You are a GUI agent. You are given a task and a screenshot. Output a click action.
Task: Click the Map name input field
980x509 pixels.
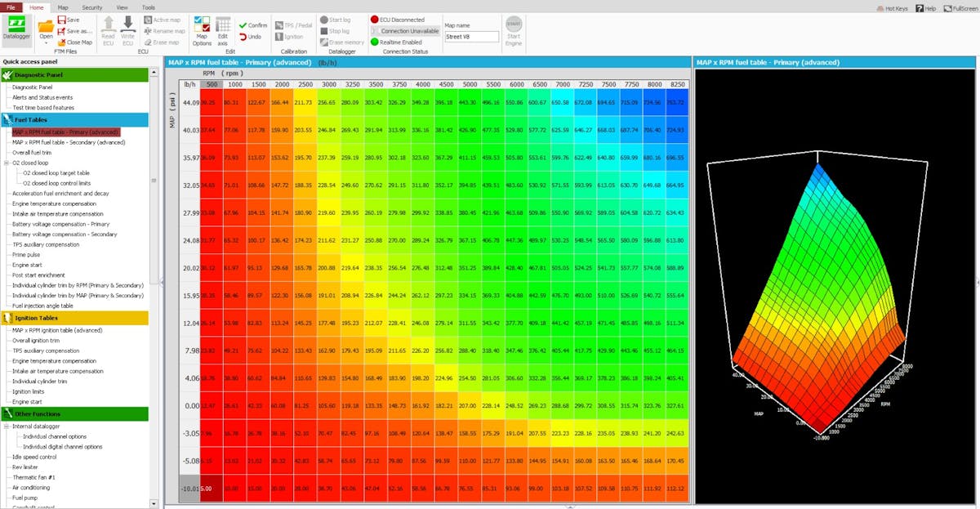[471, 37]
